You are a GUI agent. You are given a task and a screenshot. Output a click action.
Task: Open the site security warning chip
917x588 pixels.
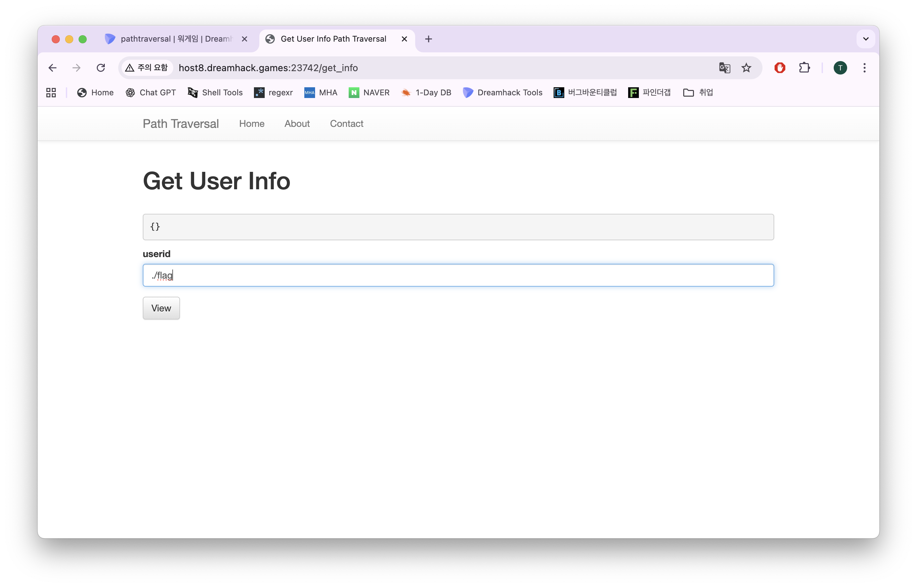[147, 68]
